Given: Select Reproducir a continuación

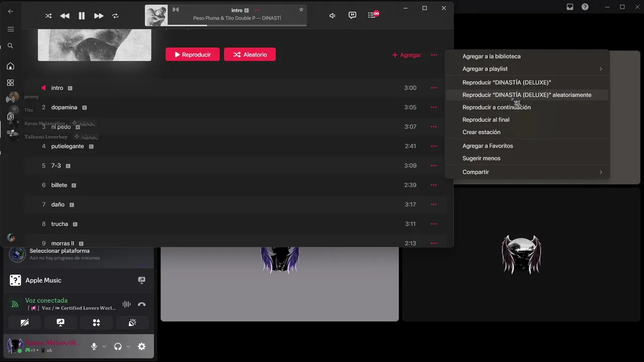Looking at the screenshot, I should point(527,107).
